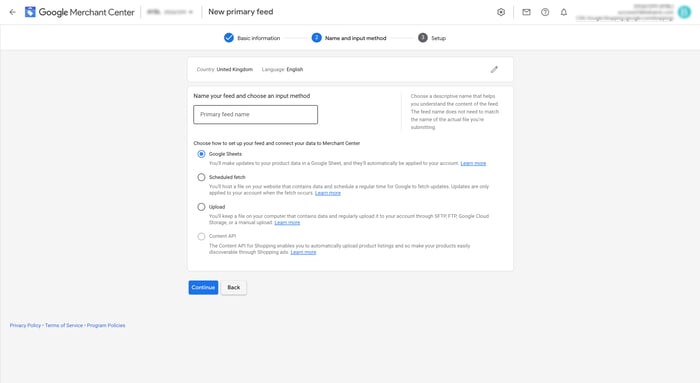Select the Name and input method step
The width and height of the screenshot is (700, 383).
click(349, 38)
